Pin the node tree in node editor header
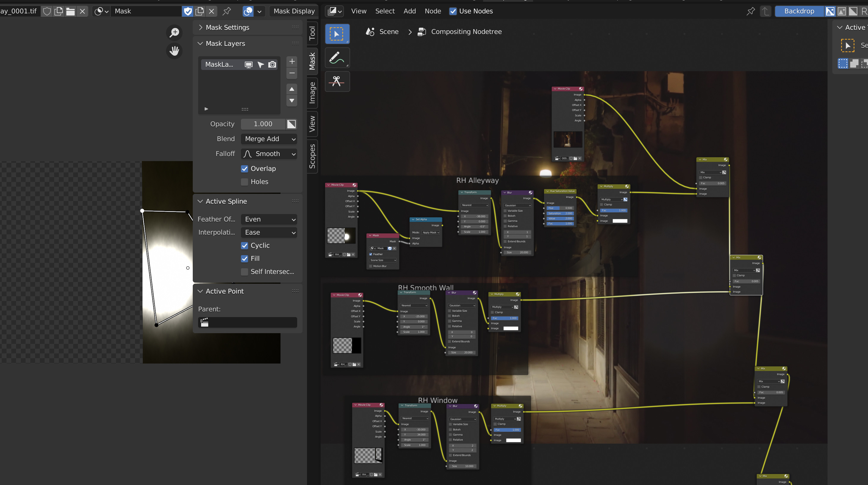Viewport: 868px width, 485px height. 751,11
